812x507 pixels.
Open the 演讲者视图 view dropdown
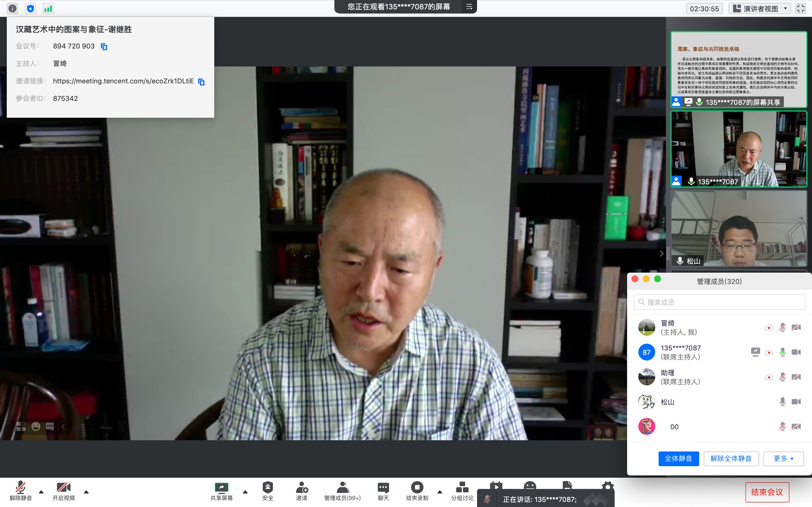pos(760,8)
